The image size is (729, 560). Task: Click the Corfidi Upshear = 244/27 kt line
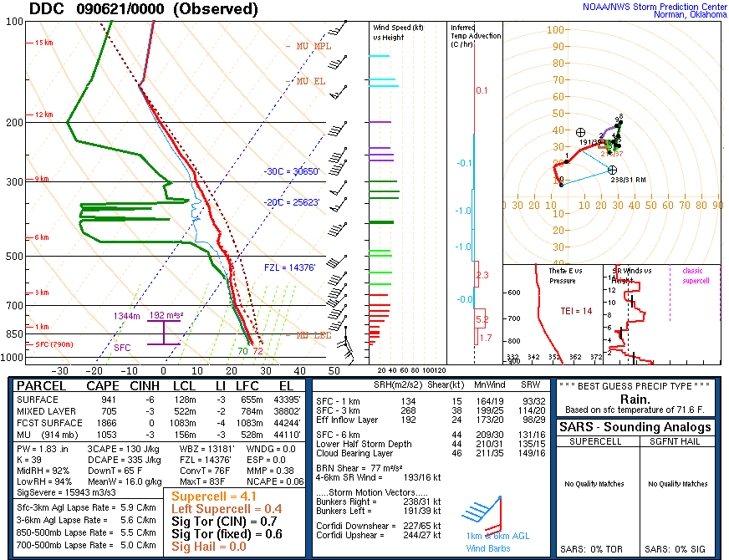coord(378,536)
